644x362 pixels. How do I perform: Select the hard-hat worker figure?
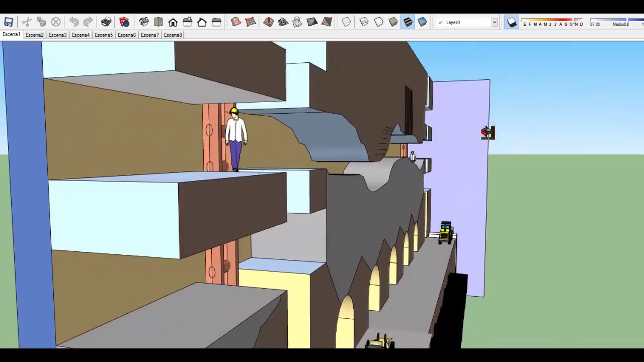click(235, 139)
